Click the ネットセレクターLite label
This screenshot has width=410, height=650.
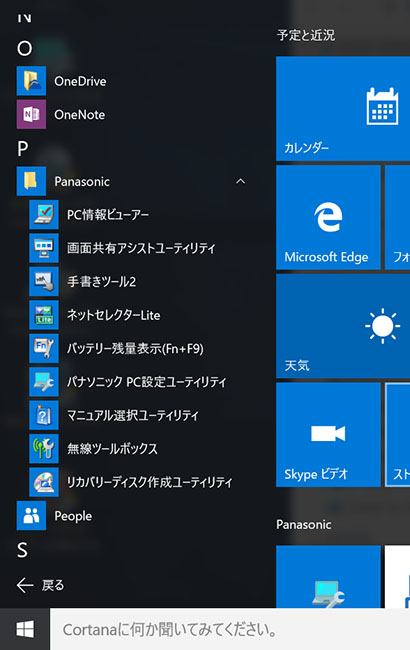114,315
